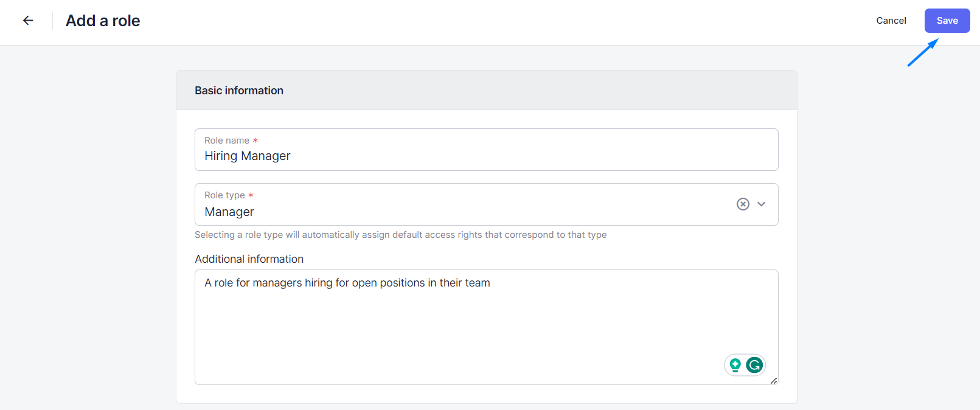The image size is (980, 410).
Task: Click the 'A role for managers hiring' text
Action: [347, 283]
